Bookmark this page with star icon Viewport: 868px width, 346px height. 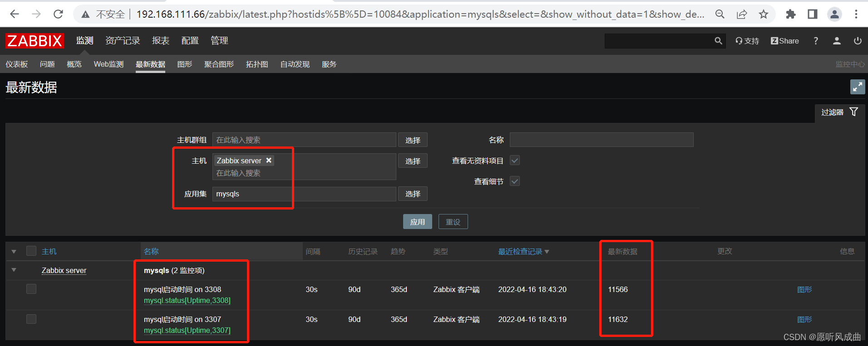[x=764, y=14]
